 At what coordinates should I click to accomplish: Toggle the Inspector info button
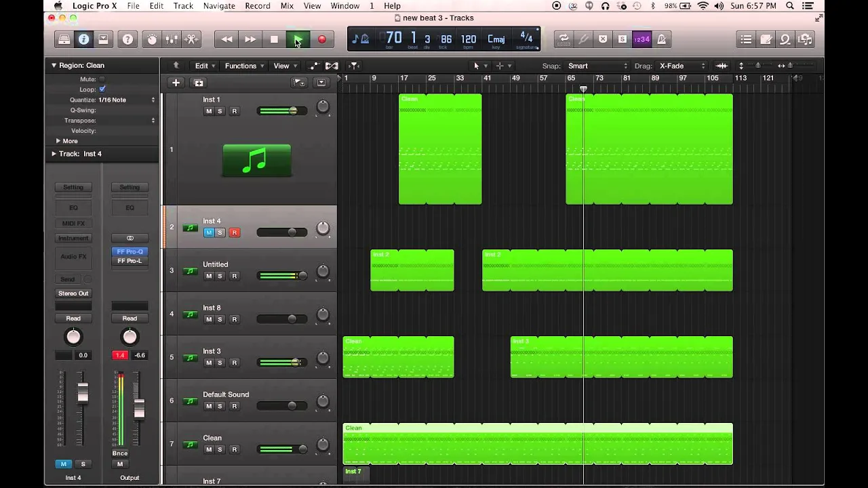click(83, 39)
